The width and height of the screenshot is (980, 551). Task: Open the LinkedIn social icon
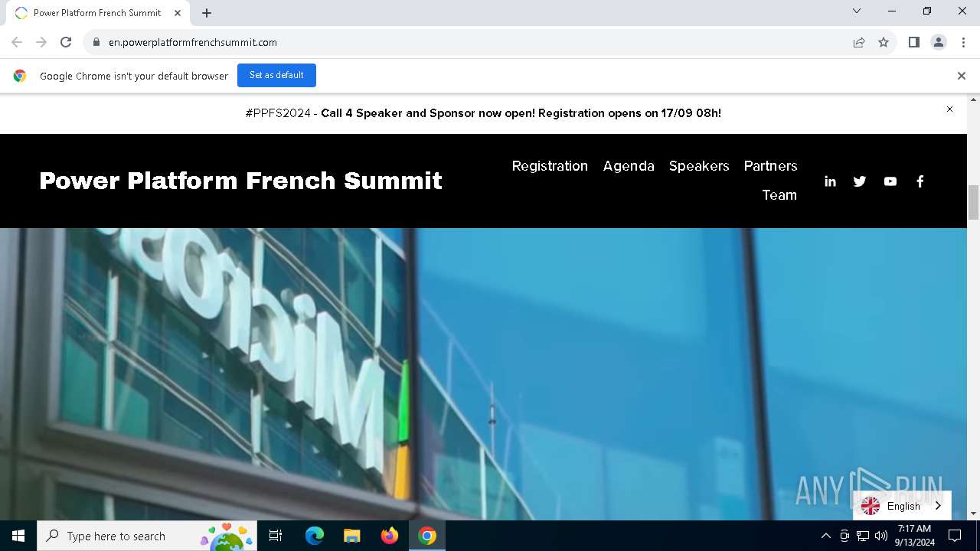click(x=830, y=181)
